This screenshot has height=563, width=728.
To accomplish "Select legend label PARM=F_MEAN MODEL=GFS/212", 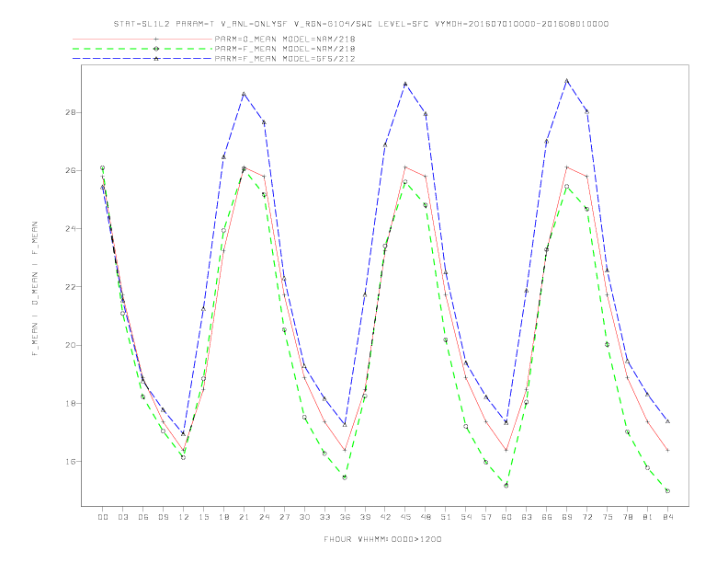I will tap(285, 59).
